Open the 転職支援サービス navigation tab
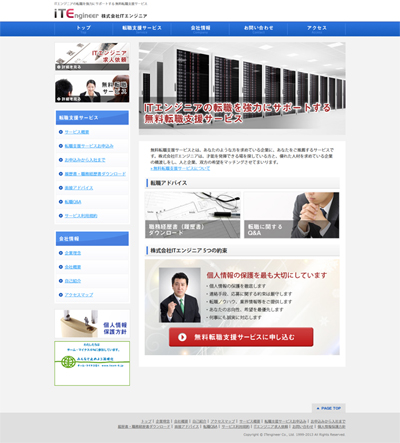The width and height of the screenshot is (400, 443). (x=142, y=29)
